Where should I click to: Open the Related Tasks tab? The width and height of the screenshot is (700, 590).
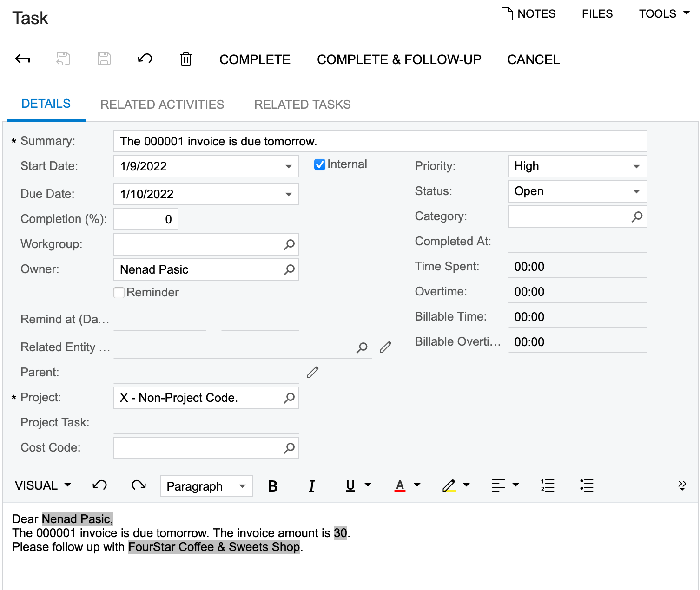302,105
